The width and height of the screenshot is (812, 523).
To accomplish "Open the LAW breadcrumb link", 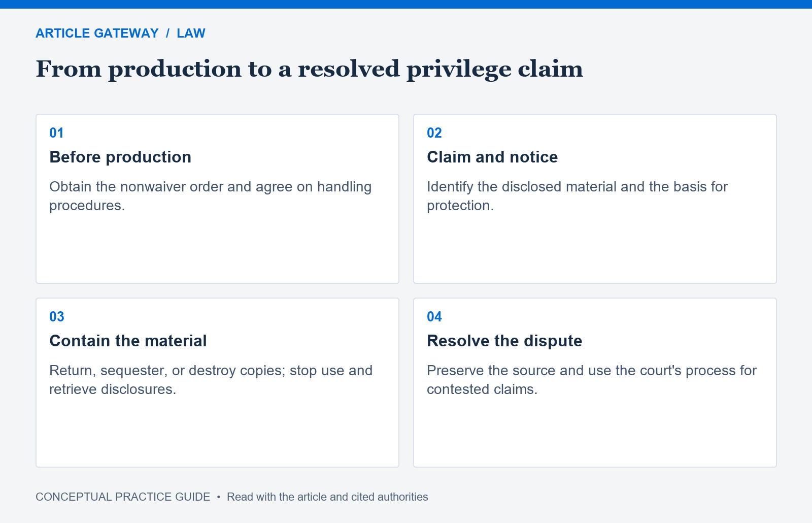I will [191, 34].
